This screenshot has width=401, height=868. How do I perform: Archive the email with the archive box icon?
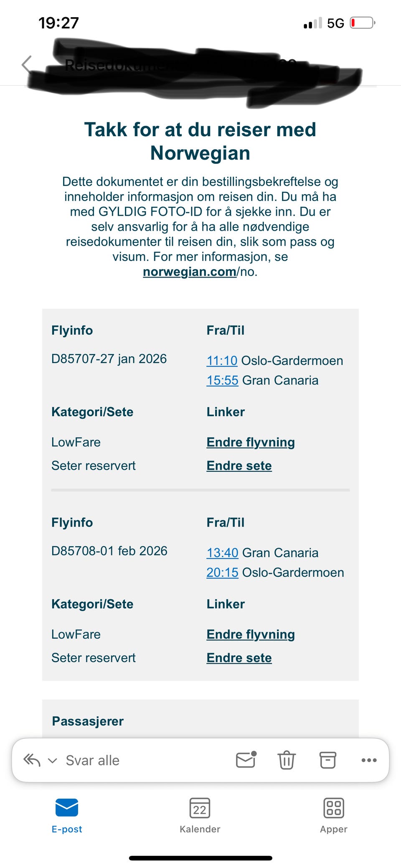tap(327, 760)
